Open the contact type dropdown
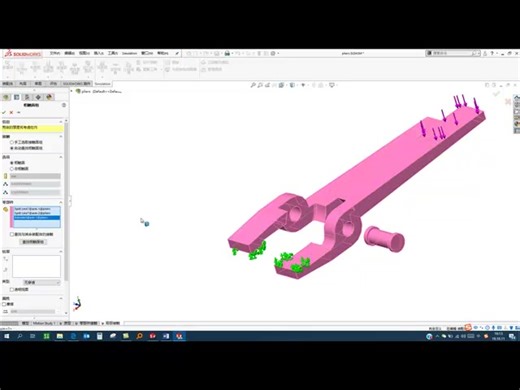The width and height of the screenshot is (520, 390). tap(42, 282)
